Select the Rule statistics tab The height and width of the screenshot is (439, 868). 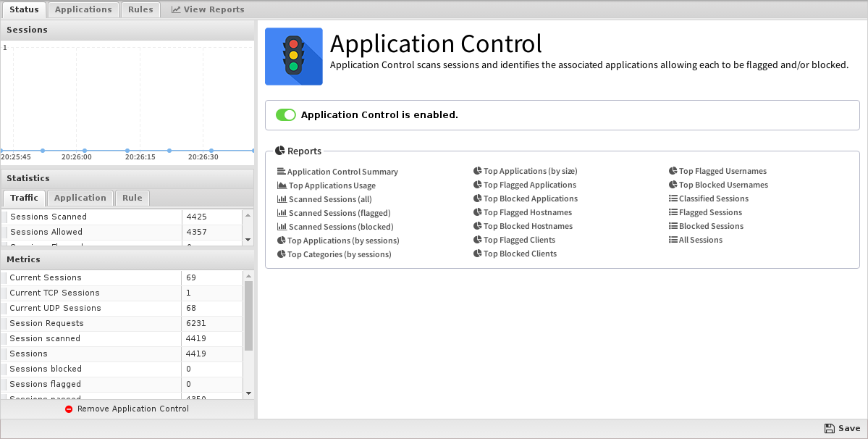[132, 198]
